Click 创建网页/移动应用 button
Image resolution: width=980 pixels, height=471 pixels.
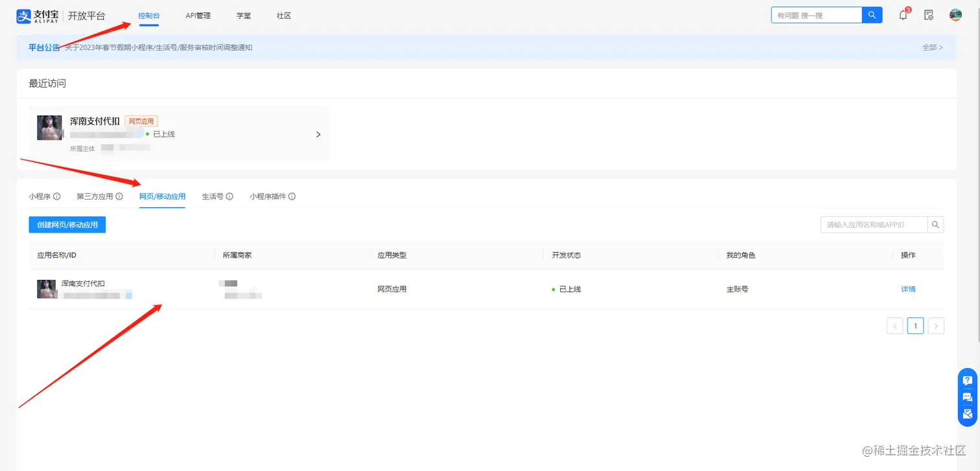coord(67,225)
